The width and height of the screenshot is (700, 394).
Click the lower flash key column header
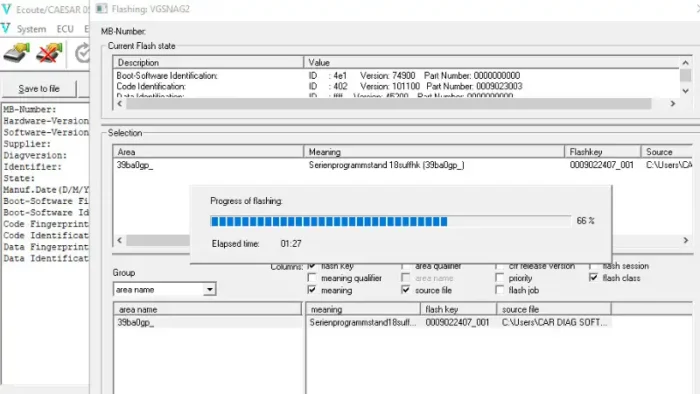[x=458, y=309]
